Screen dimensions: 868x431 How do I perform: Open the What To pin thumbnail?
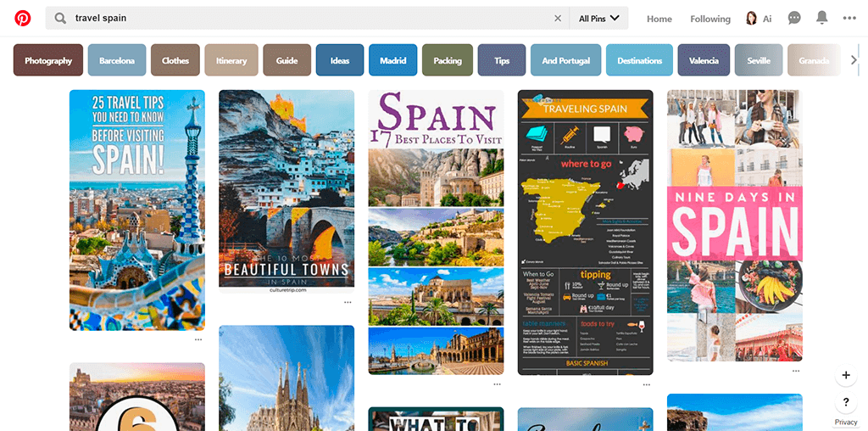click(437, 419)
